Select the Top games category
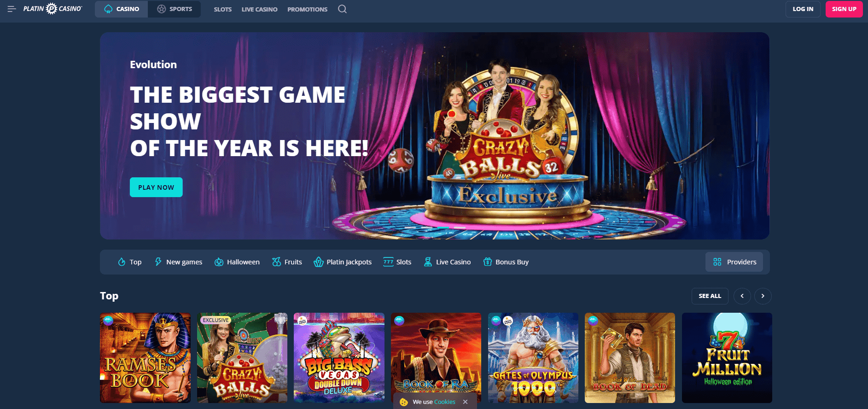868x409 pixels. point(130,262)
